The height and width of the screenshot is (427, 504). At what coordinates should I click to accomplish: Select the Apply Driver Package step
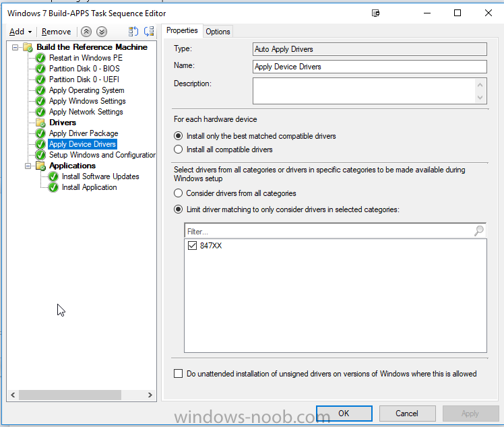[x=84, y=133]
